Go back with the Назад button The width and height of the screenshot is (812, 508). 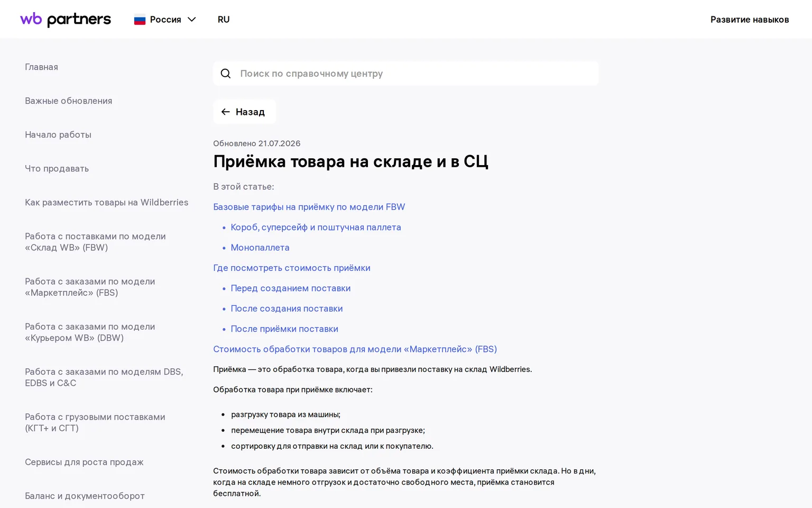tap(244, 112)
